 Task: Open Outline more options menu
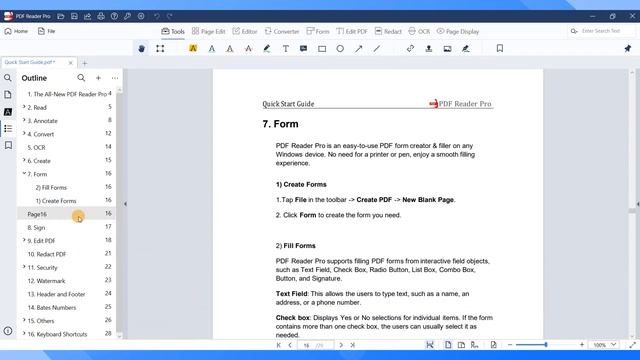click(115, 78)
